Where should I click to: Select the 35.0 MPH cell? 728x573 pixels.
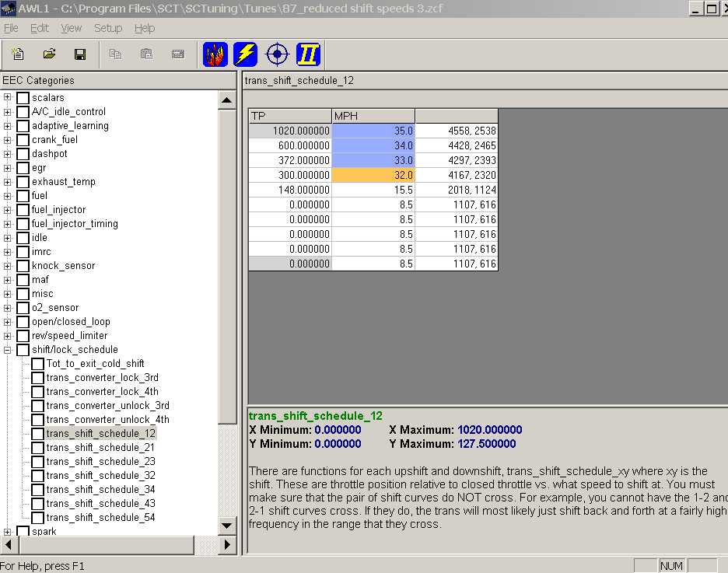[x=373, y=131]
